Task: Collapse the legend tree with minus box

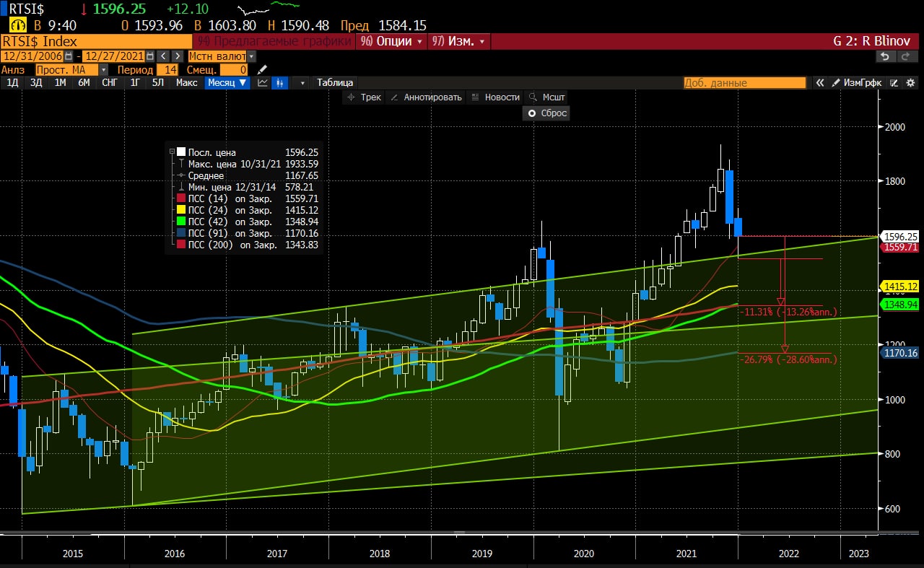Action: tap(171, 152)
